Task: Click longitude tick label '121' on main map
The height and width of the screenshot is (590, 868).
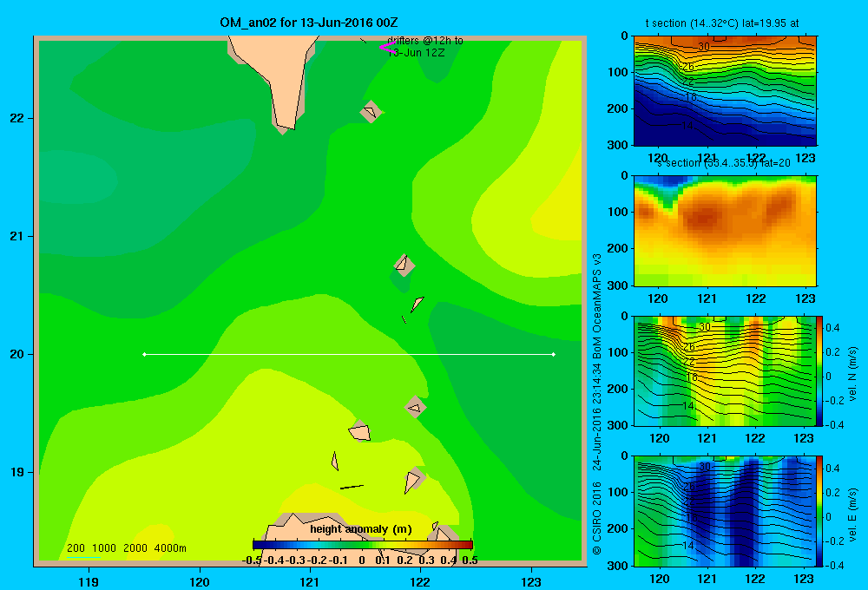Action: coord(310,581)
